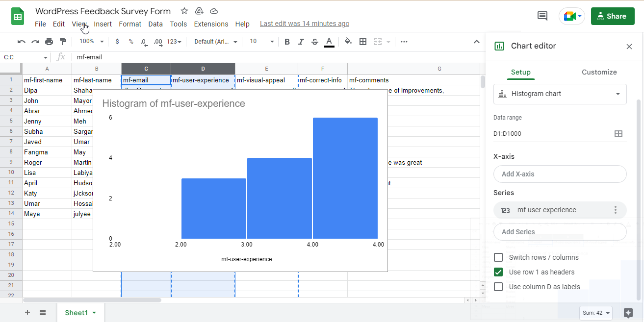Increase decimal places icon

click(158, 42)
